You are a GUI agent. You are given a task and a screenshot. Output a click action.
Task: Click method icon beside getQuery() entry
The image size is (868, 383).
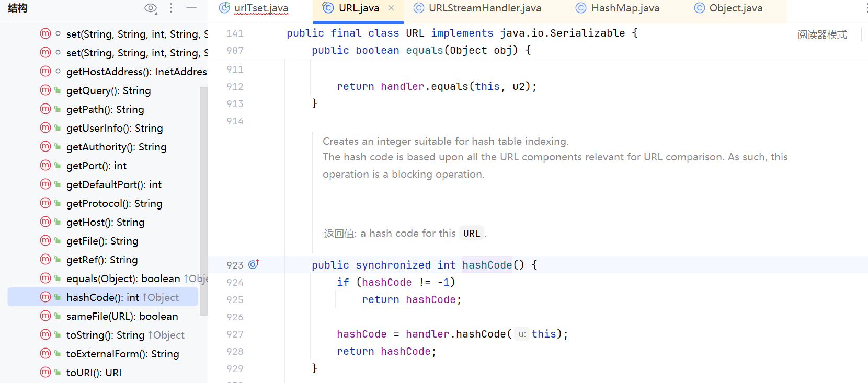[x=45, y=90]
